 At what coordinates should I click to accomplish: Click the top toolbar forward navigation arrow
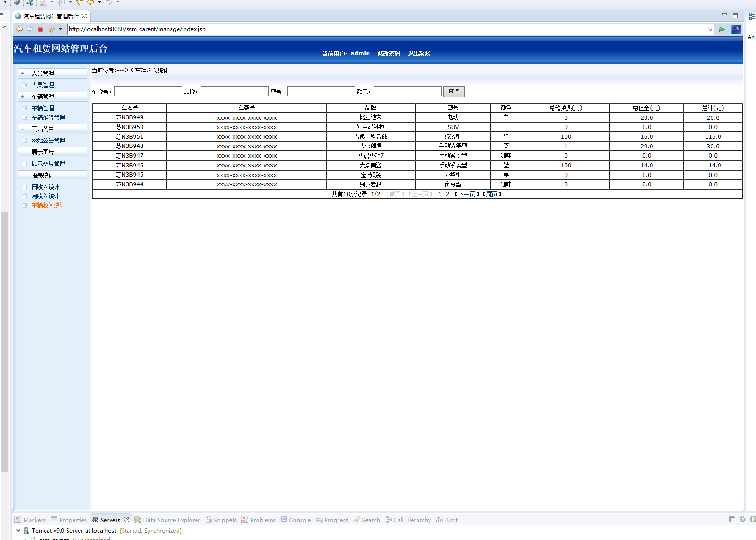(x=109, y=2)
